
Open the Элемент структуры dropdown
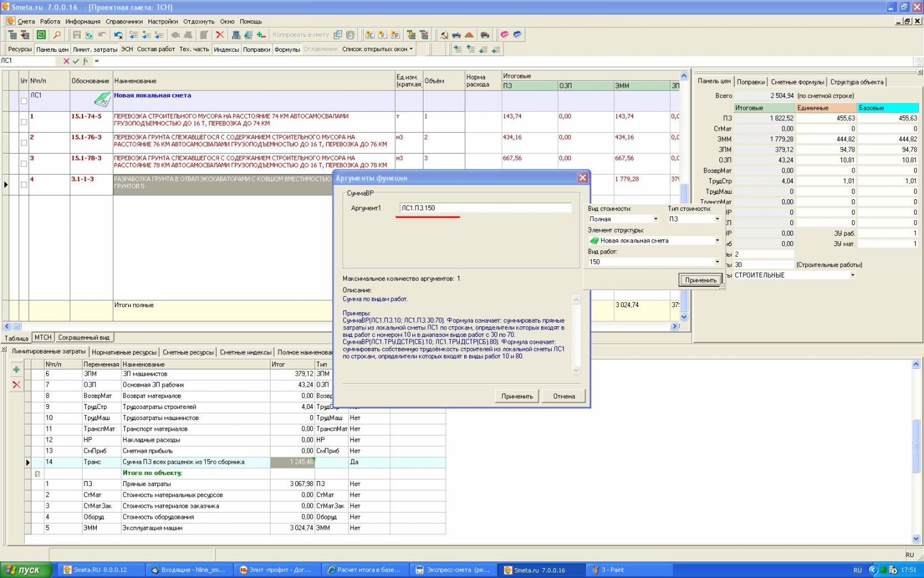click(x=717, y=241)
